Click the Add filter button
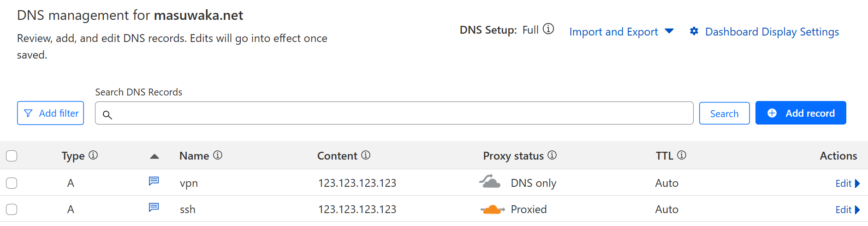The height and width of the screenshot is (226, 868). pyautogui.click(x=51, y=113)
